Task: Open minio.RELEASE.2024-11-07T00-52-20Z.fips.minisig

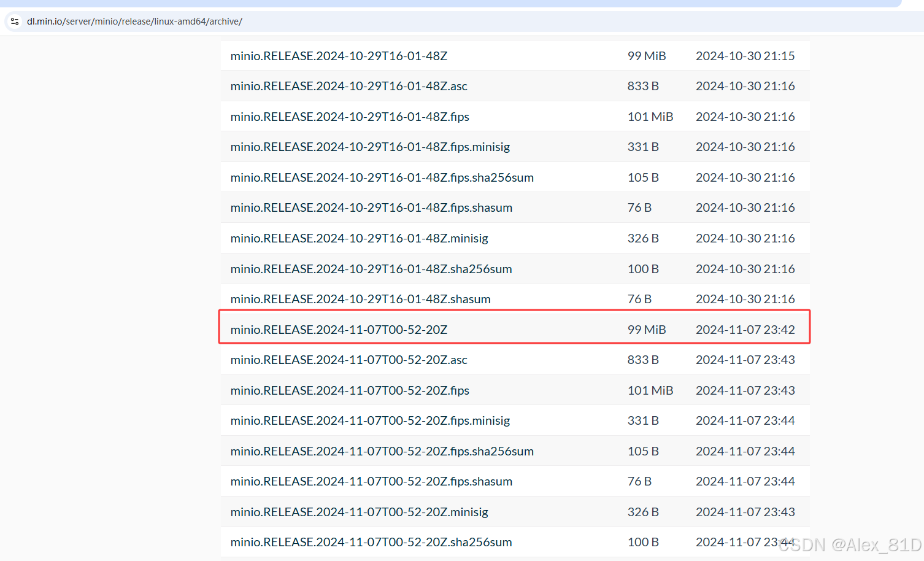Action: pos(370,420)
